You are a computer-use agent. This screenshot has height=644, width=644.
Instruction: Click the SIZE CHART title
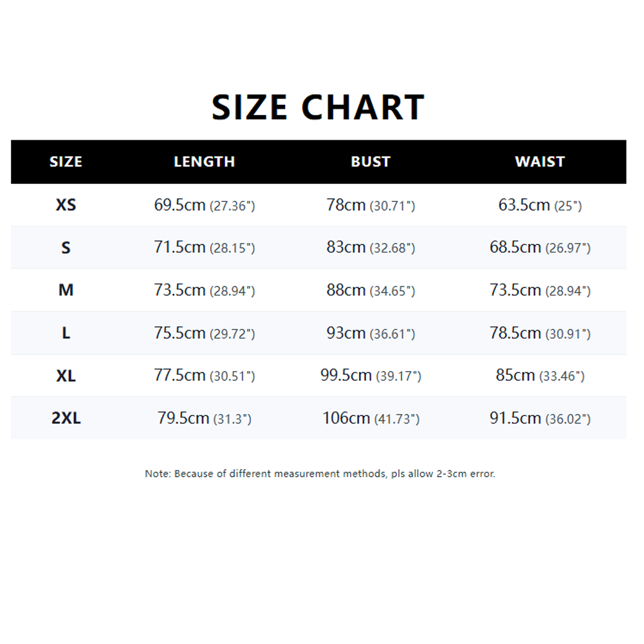pos(318,107)
